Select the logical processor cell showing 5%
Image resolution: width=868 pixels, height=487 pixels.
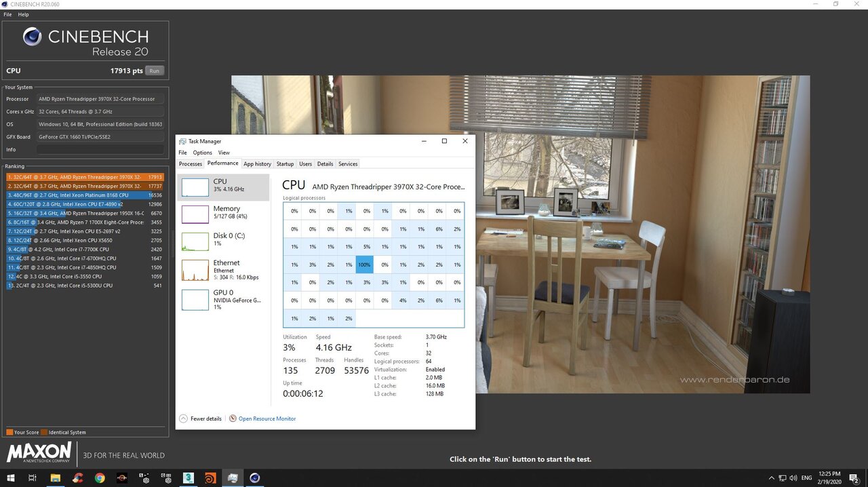(366, 246)
